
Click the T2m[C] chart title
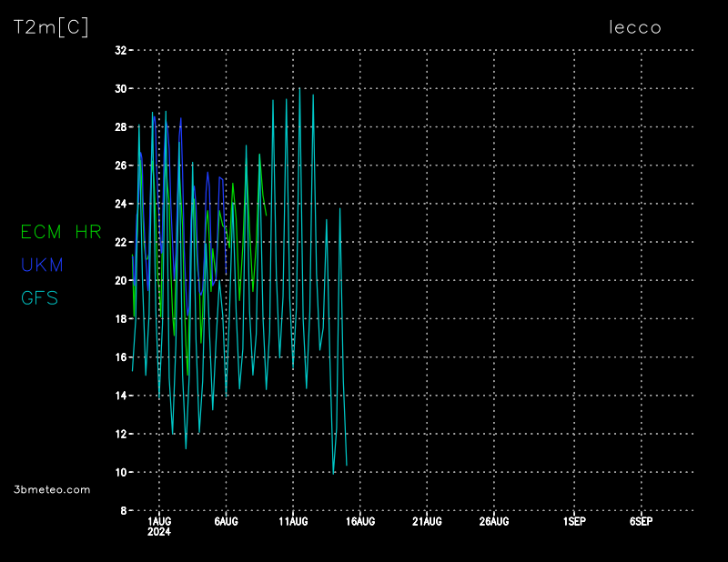(x=51, y=27)
